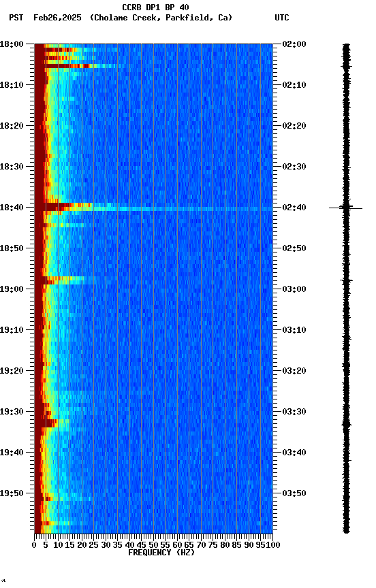
Task: Click the 40 Hz frequency axis label
Action: [x=129, y=545]
